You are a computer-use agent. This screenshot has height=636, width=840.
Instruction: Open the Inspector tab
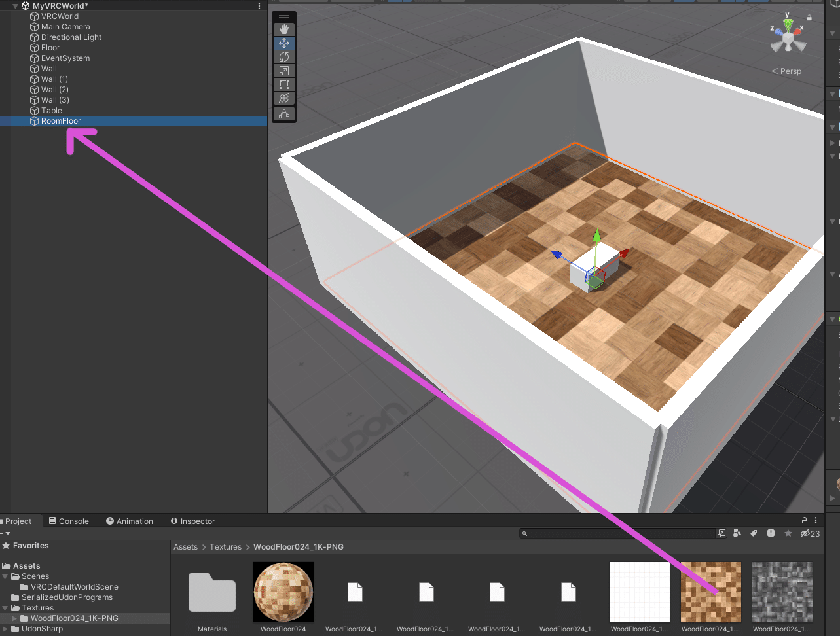click(x=192, y=521)
